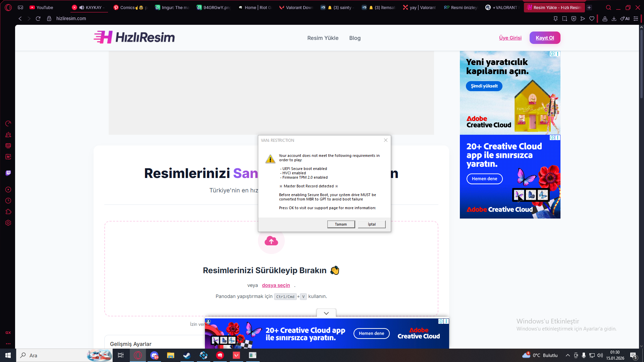The width and height of the screenshot is (644, 362).
Task: Click Hemen dene in the bottom banner ad
Action: coord(371,333)
